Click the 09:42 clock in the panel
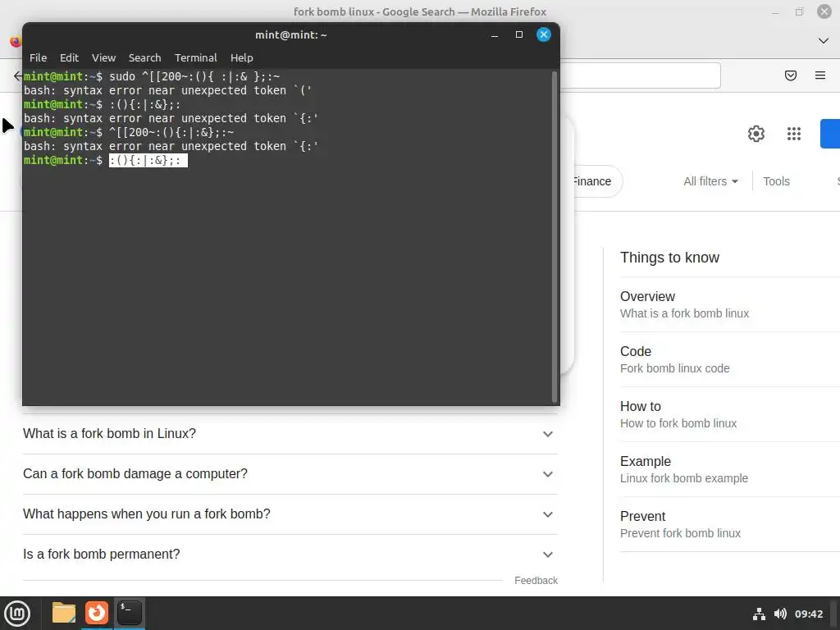 (x=808, y=614)
